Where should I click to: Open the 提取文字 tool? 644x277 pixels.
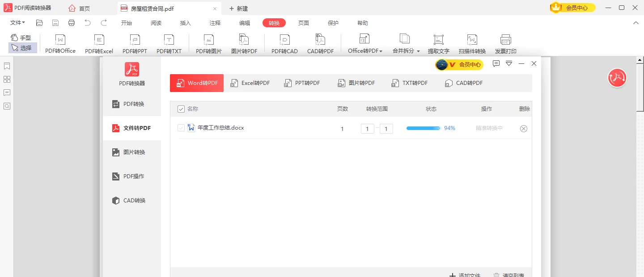point(438,44)
